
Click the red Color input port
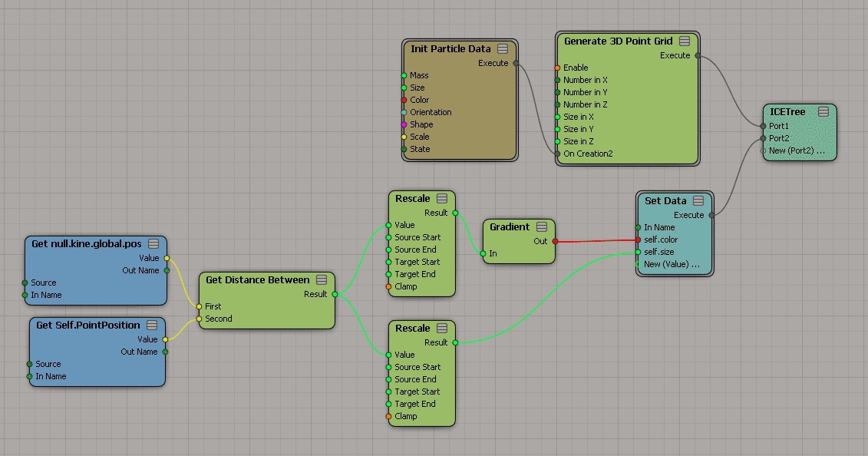pyautogui.click(x=404, y=100)
